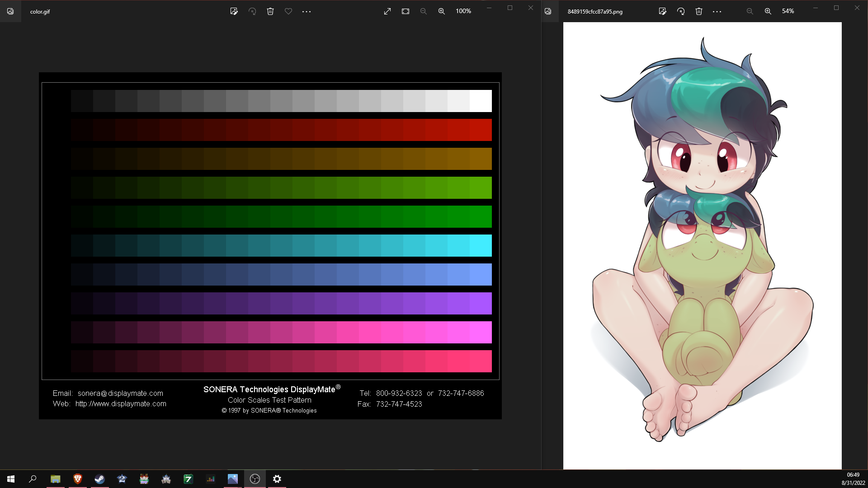
Task: Click the color.gif file name title
Action: click(x=40, y=12)
